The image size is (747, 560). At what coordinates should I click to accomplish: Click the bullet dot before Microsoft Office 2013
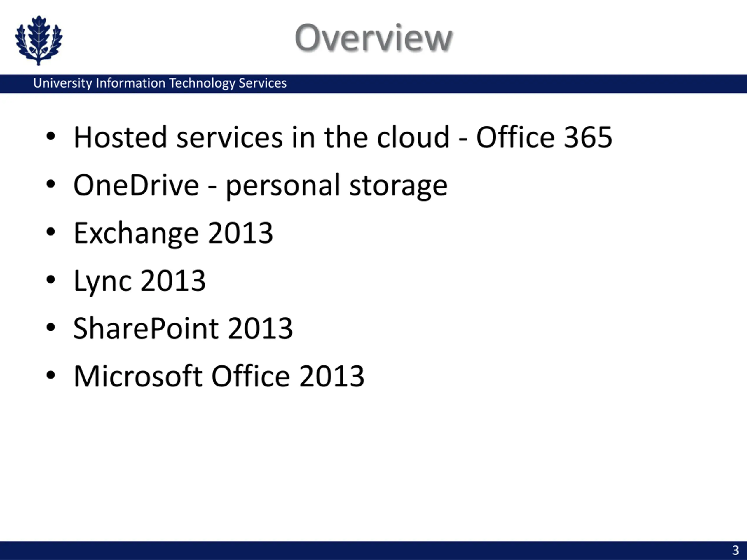(x=51, y=375)
